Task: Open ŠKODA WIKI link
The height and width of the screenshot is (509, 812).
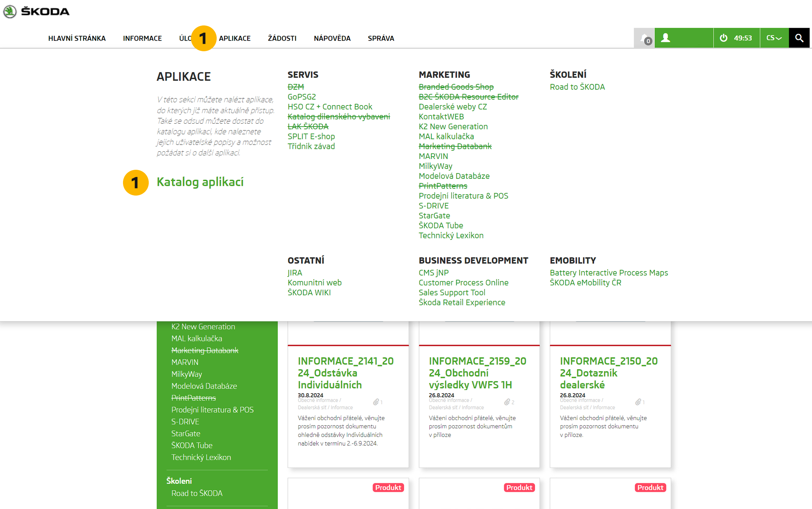Action: (x=309, y=293)
